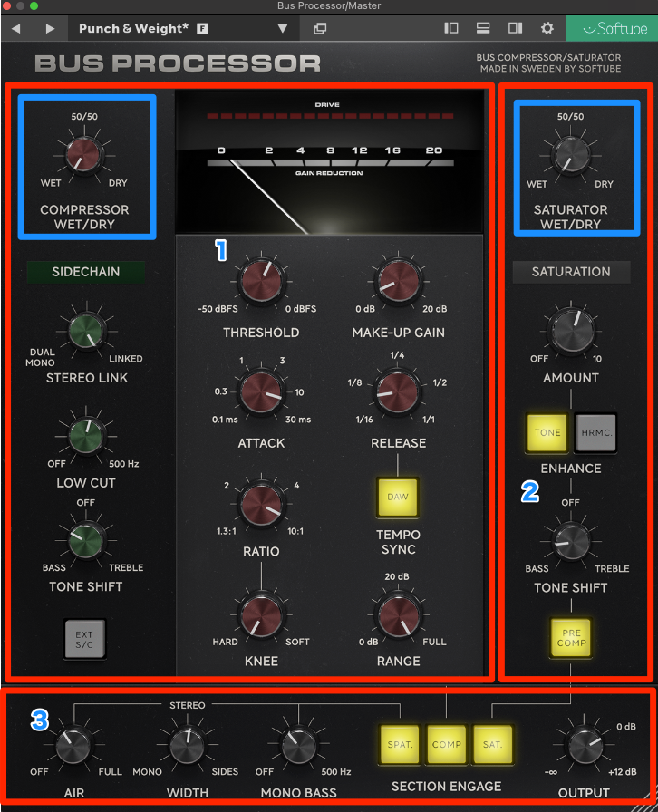The height and width of the screenshot is (812, 658).
Task: Select the TONE enhance mode
Action: 547,433
